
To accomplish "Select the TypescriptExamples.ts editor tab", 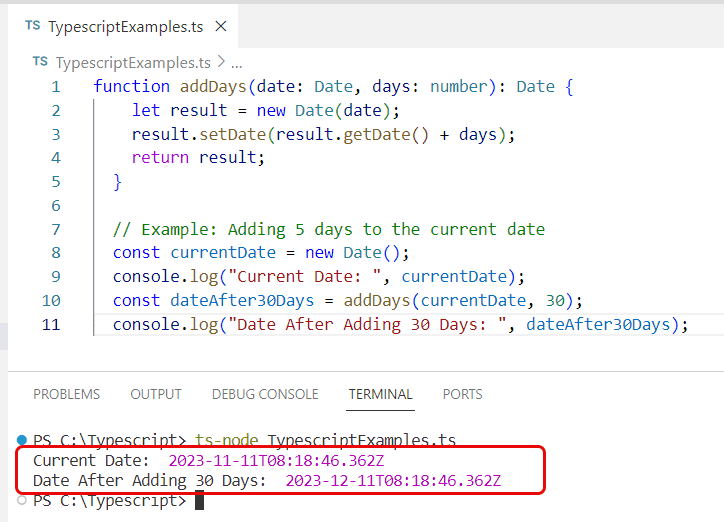I will (x=123, y=26).
